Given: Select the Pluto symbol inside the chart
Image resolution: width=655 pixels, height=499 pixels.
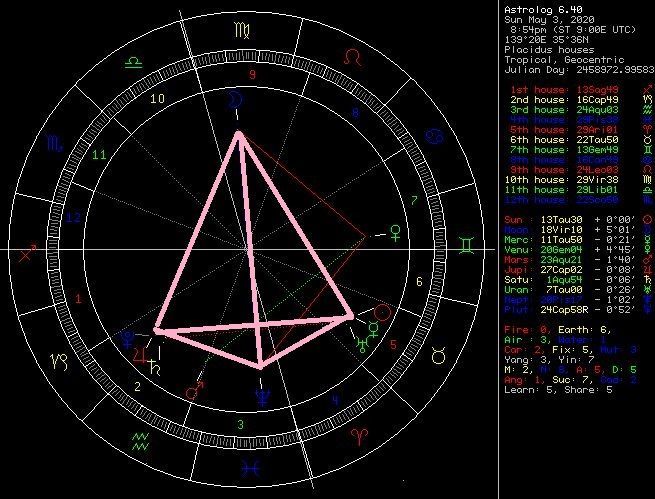Looking at the screenshot, I should 127,340.
